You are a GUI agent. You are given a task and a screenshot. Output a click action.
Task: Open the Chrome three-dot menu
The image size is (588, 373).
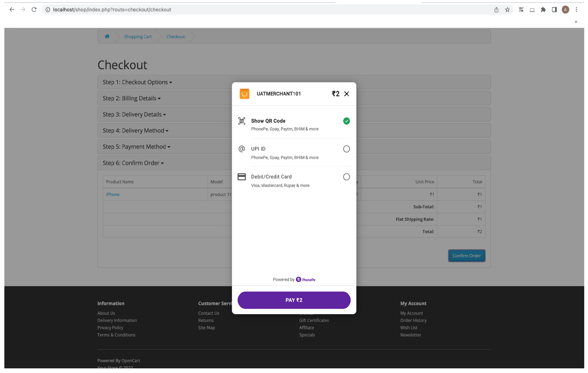[x=576, y=10]
